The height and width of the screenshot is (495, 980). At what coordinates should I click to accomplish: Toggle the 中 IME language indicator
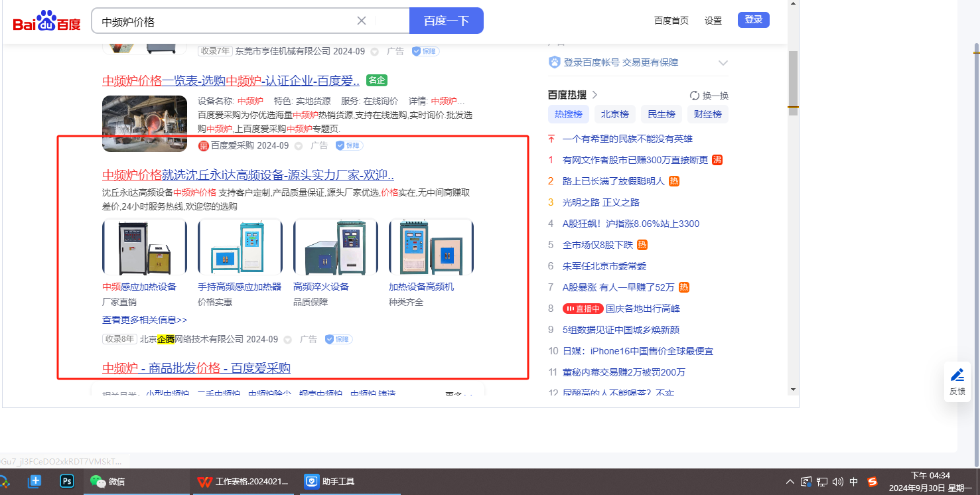854,482
